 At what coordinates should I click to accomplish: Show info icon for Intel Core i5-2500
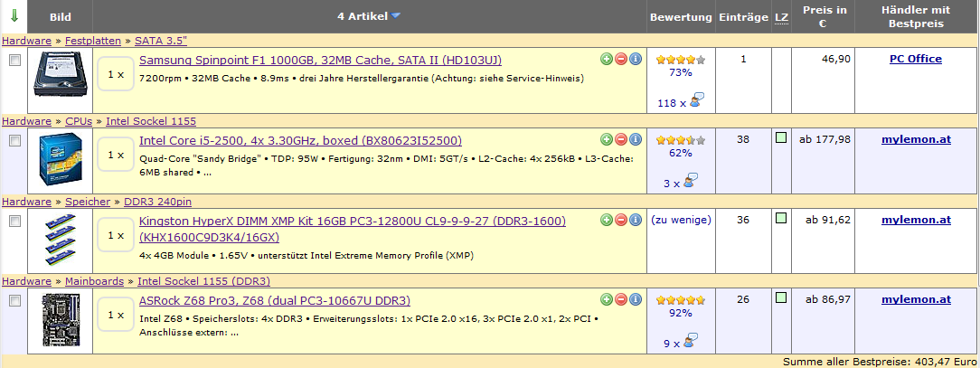[x=636, y=139]
